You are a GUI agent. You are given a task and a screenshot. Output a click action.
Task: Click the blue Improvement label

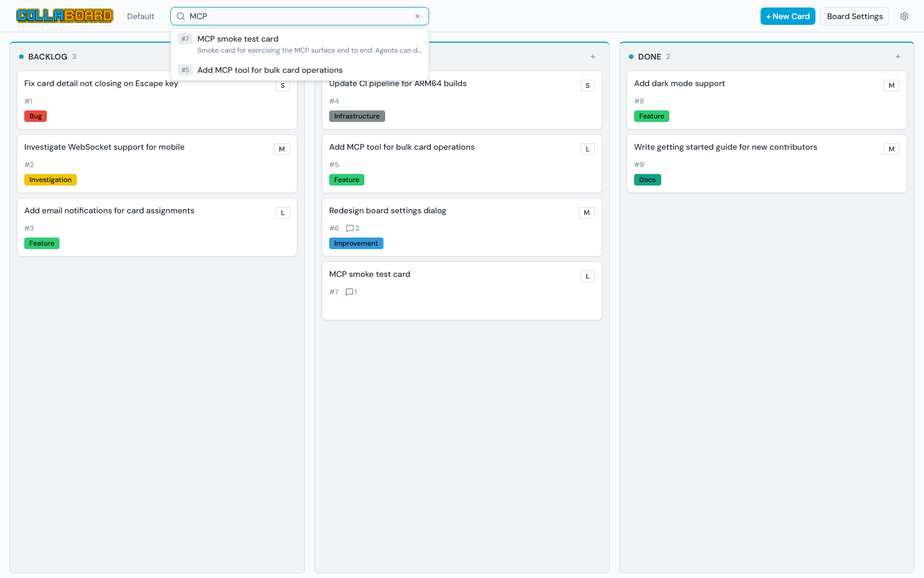pos(356,243)
